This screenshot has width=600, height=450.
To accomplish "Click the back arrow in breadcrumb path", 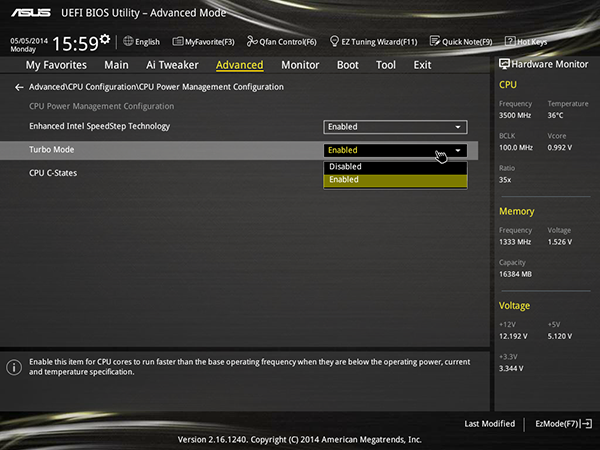I will 19,87.
